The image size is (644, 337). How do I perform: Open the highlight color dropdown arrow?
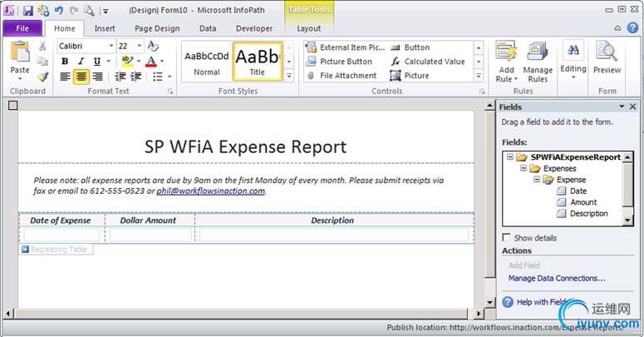(x=139, y=62)
